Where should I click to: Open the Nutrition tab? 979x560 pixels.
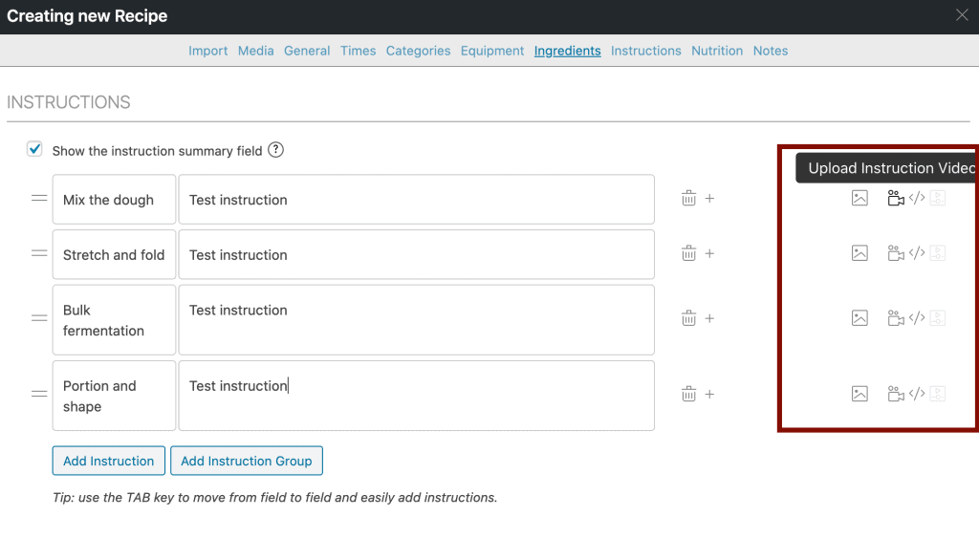click(717, 51)
